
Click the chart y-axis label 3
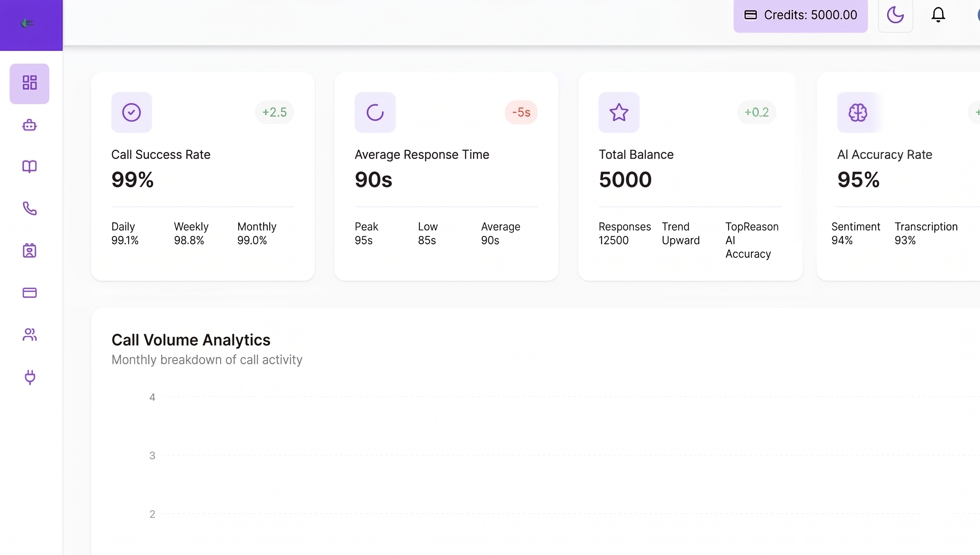coord(152,456)
